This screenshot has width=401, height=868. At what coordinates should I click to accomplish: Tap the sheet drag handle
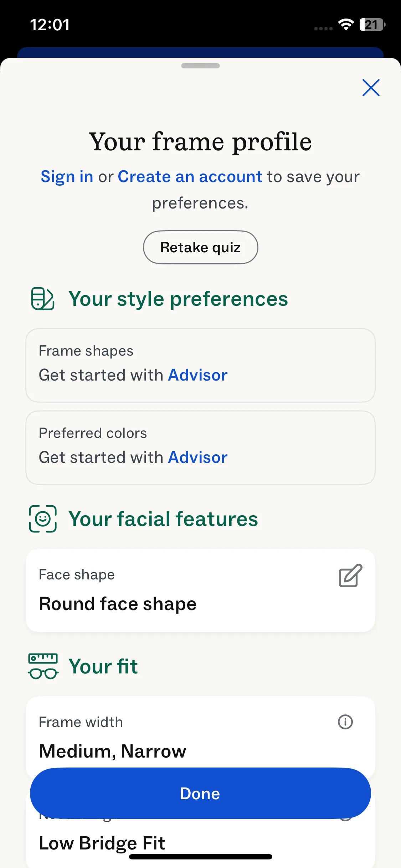click(x=200, y=66)
